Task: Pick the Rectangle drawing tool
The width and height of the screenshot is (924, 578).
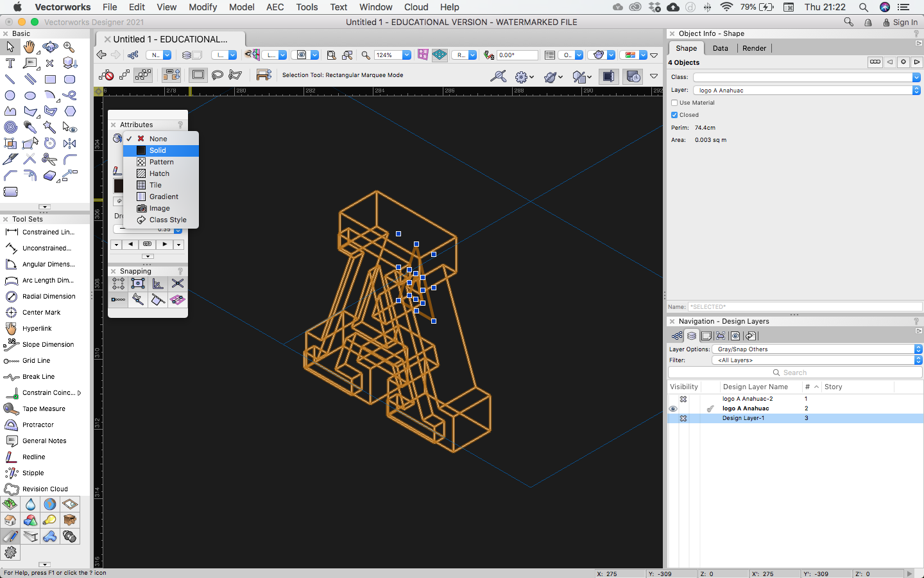Action: click(x=50, y=79)
